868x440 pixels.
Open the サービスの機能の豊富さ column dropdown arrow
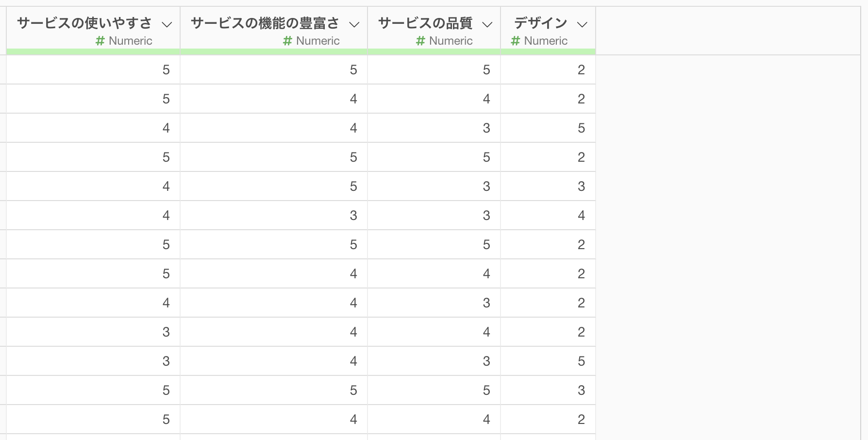[x=354, y=24]
